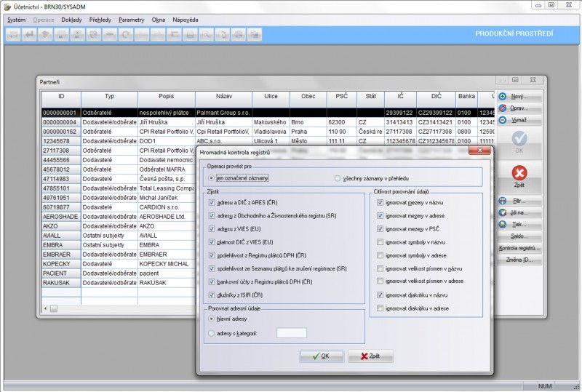582x392 pixels.
Task: Click the Oprav edit button
Action: (518, 108)
